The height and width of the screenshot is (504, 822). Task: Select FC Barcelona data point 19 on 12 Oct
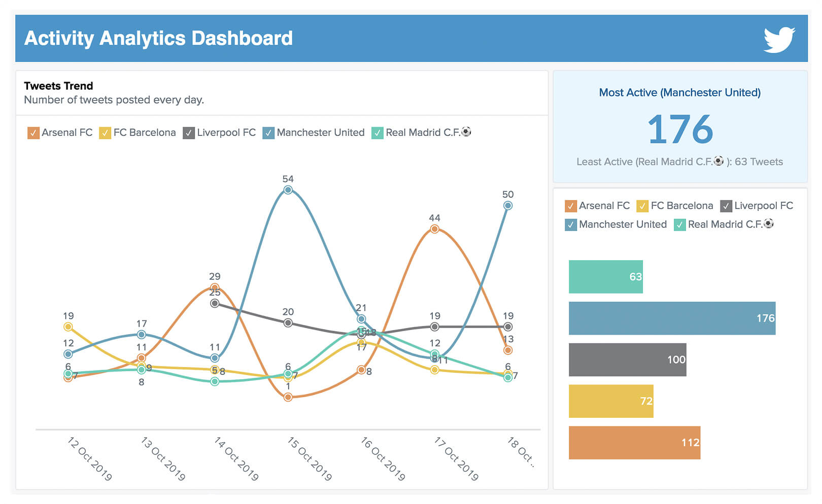coord(68,327)
